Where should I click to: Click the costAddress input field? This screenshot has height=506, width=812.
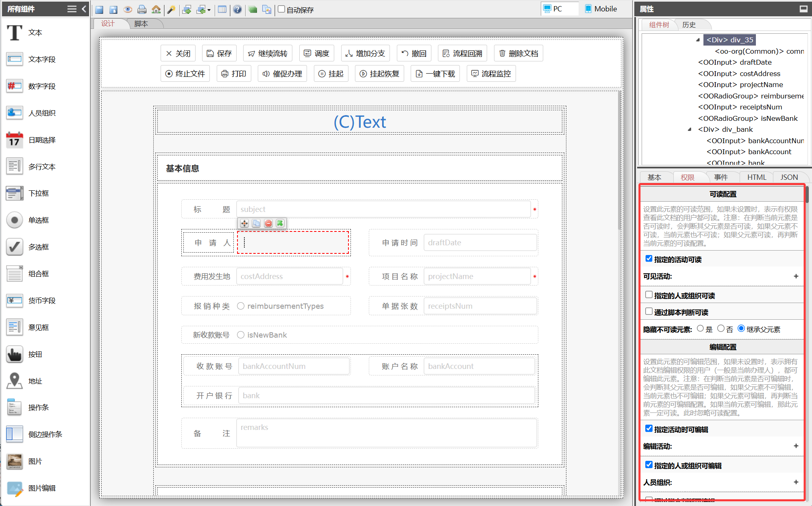coord(289,276)
